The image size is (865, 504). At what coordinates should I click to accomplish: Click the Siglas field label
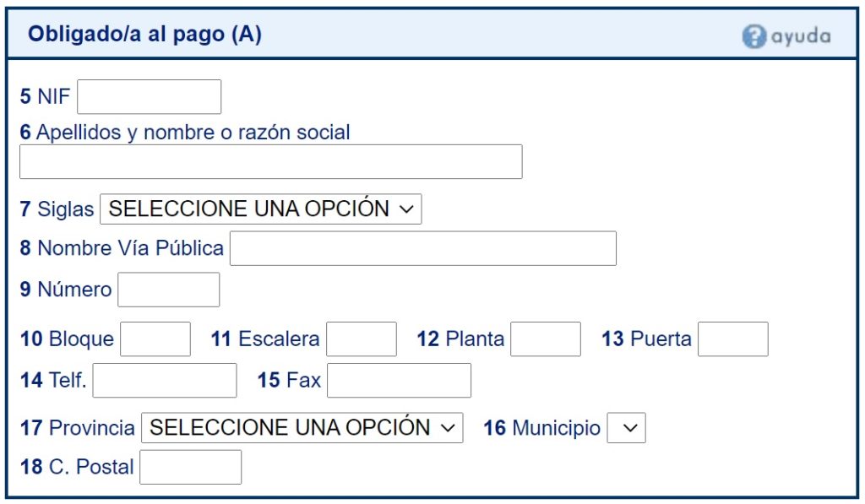pos(65,209)
